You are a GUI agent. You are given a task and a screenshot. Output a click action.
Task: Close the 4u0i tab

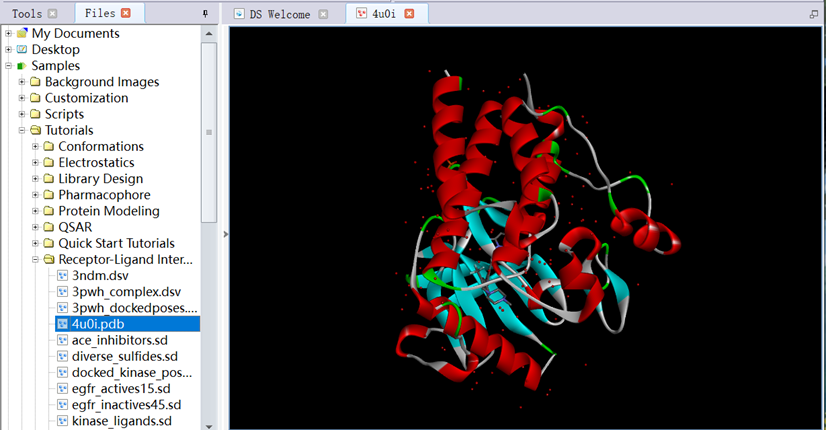click(x=409, y=14)
